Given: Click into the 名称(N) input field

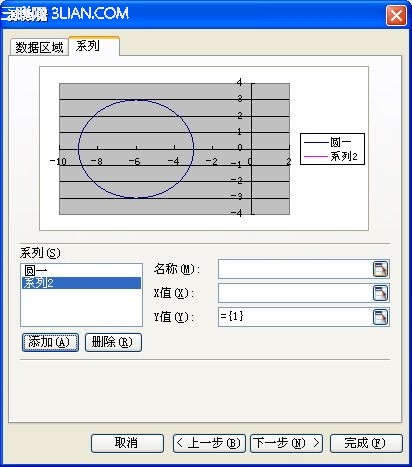Looking at the screenshot, I should [x=295, y=269].
